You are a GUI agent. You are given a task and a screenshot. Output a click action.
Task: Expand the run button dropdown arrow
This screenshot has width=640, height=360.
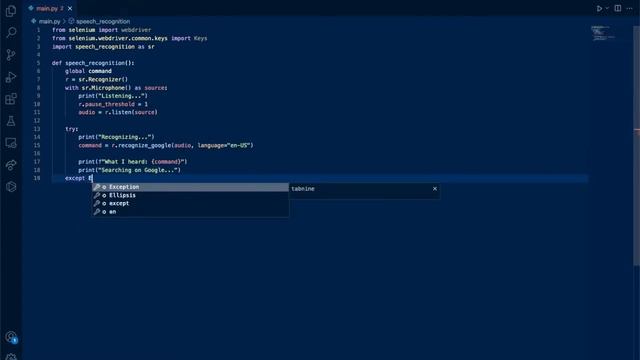click(x=607, y=8)
